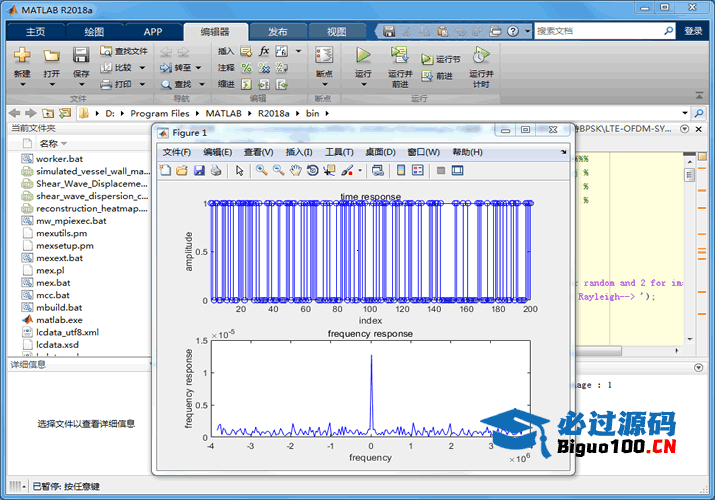The height and width of the screenshot is (500, 715).
Task: Click Figure 1 print figure icon
Action: click(x=216, y=170)
